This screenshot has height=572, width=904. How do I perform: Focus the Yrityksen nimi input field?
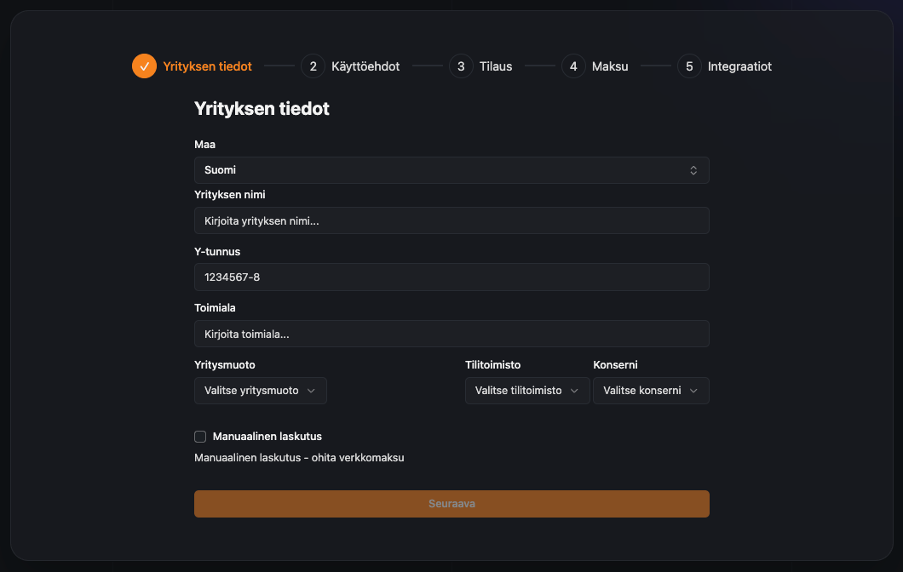click(451, 220)
